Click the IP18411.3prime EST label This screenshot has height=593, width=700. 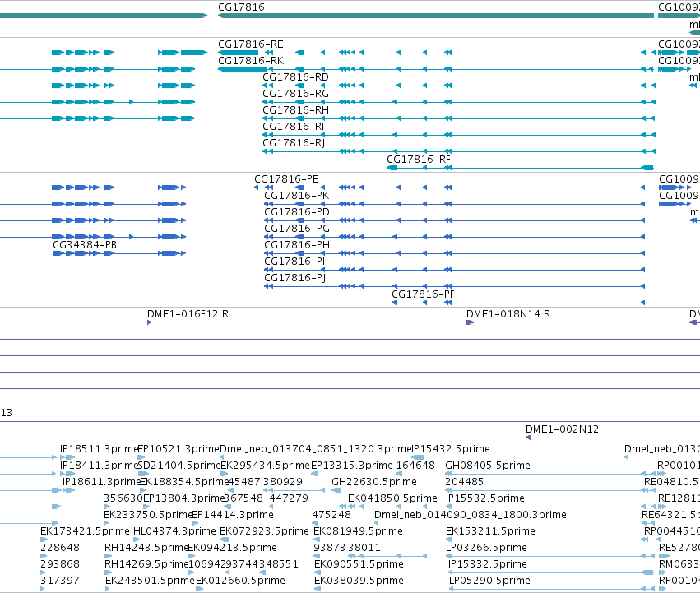tap(99, 466)
